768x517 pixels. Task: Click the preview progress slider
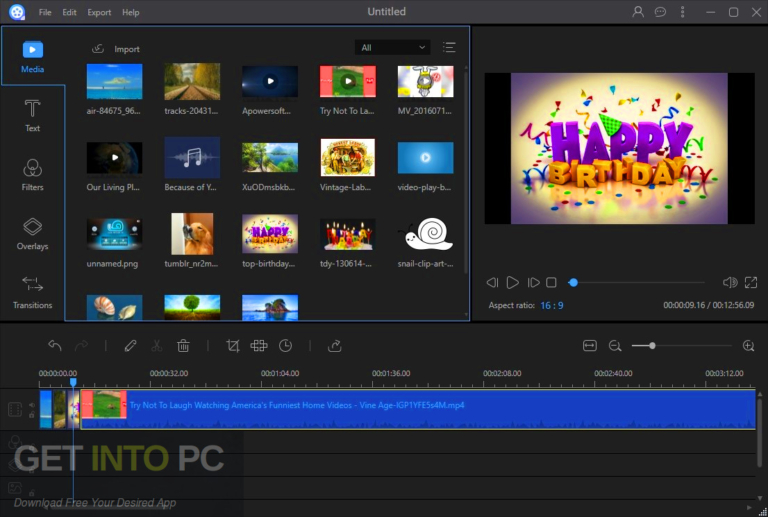click(637, 282)
